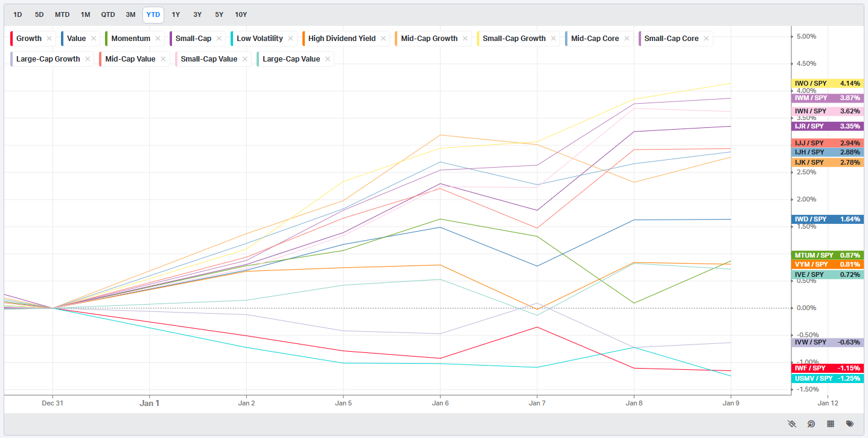Remove the Growth series chip

(49, 39)
